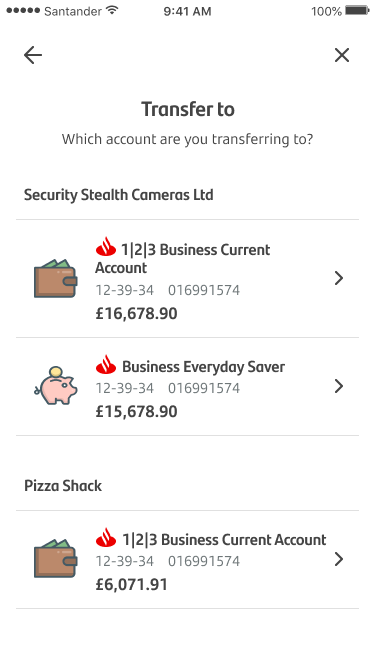The width and height of the screenshot is (375, 667).
Task: Open chevron for £16,678.90 account
Action: (x=338, y=278)
